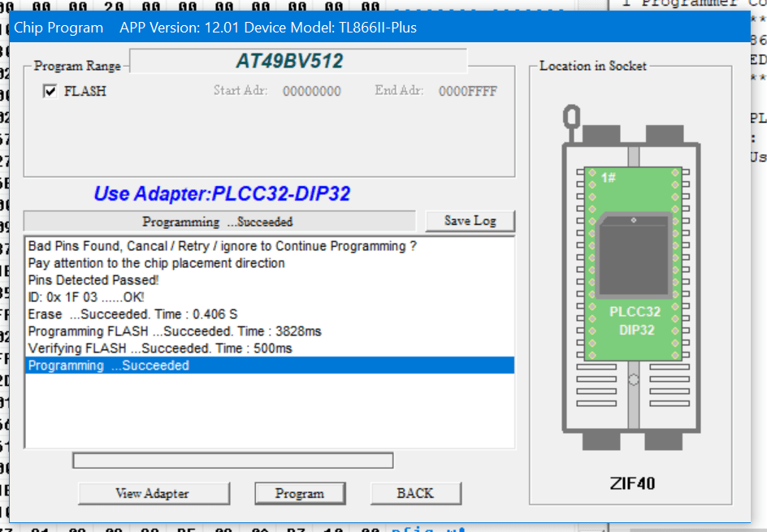Click the 'Programming ...Succeeded' status bar
This screenshot has width=767, height=532.
pyautogui.click(x=219, y=222)
